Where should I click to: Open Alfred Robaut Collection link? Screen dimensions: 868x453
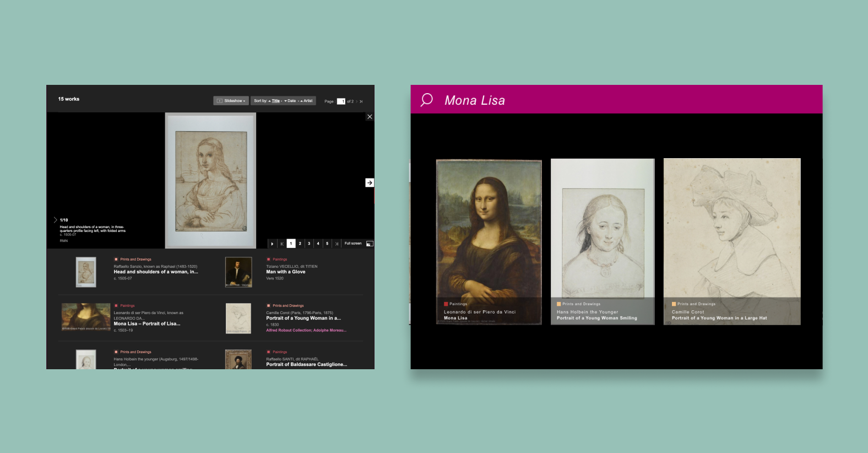point(306,330)
